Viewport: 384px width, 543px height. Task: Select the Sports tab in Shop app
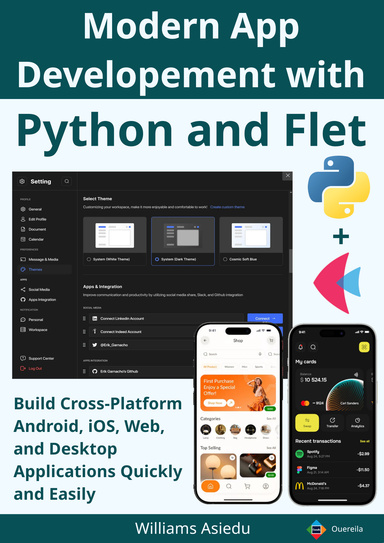tap(259, 366)
